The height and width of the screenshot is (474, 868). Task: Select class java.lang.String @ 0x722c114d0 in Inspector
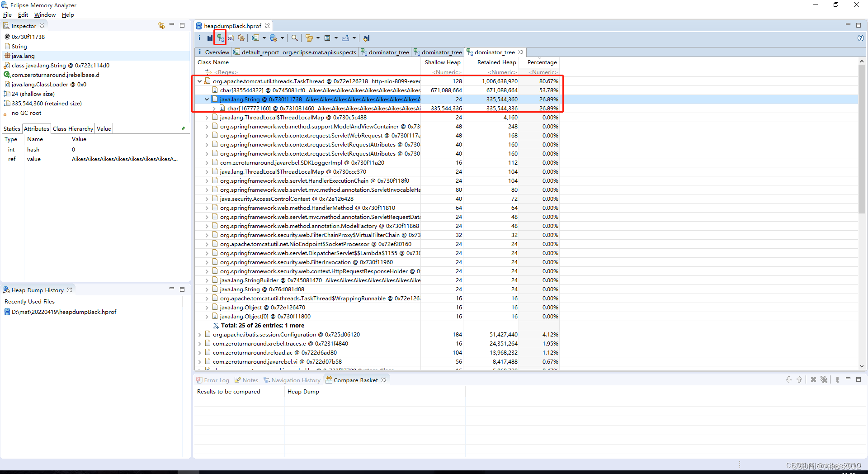[60, 66]
